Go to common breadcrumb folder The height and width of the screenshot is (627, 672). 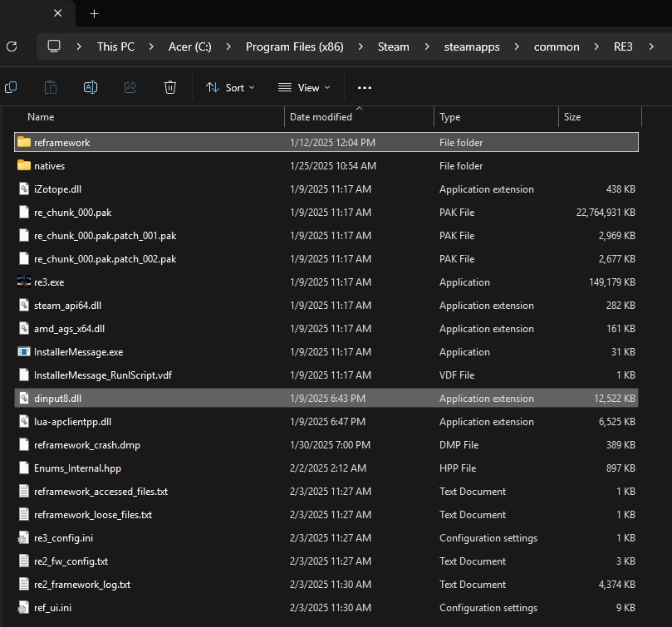(x=557, y=47)
